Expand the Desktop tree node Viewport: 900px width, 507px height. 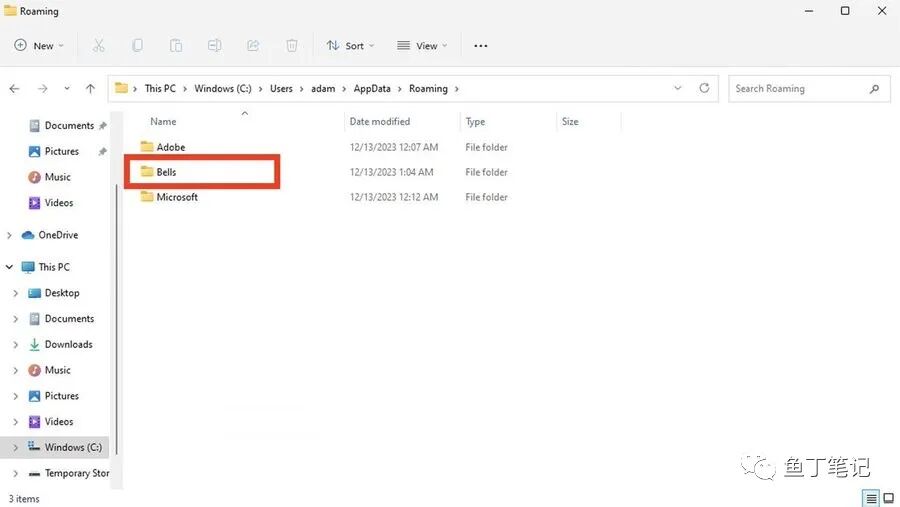[x=15, y=293]
